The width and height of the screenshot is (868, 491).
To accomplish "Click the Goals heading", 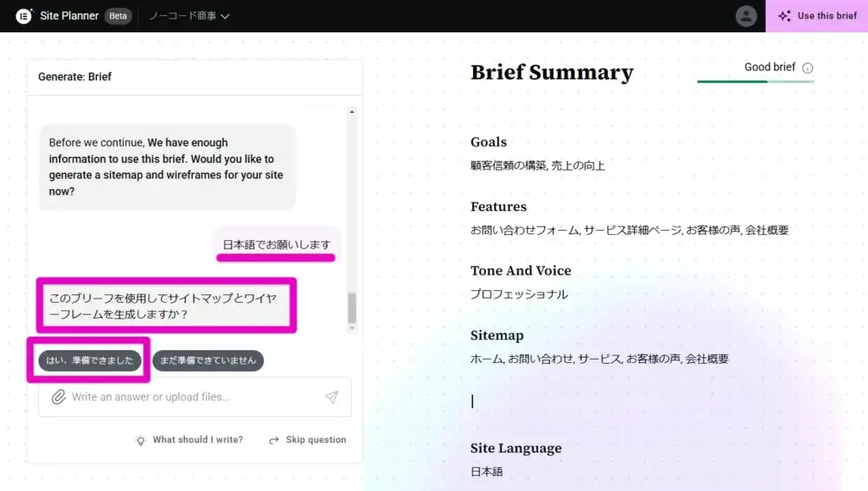I will point(489,142).
